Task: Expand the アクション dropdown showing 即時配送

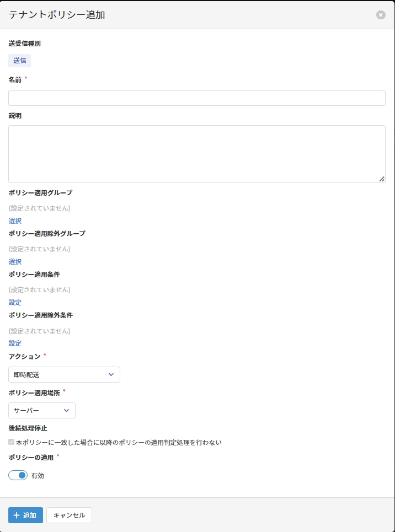Action: [64, 375]
